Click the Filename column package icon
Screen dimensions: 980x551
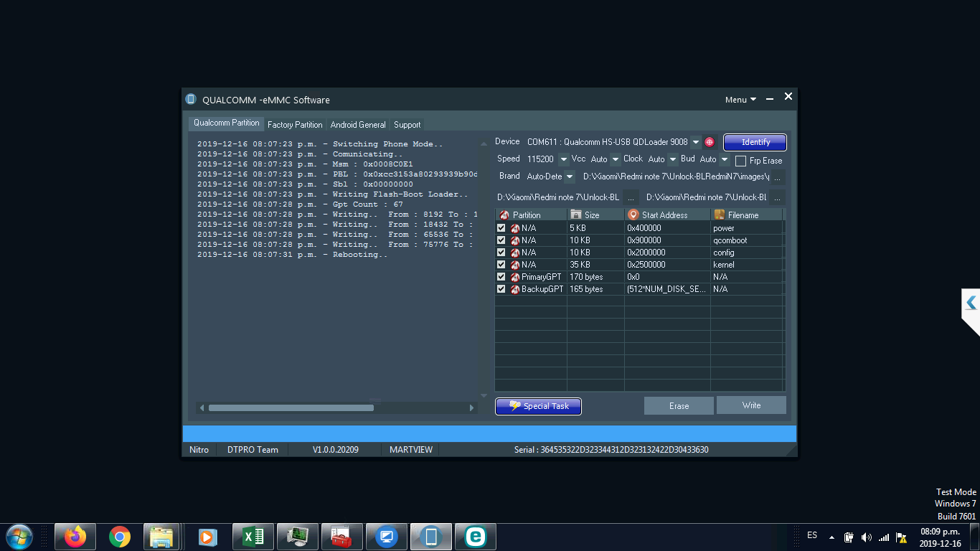pyautogui.click(x=719, y=215)
